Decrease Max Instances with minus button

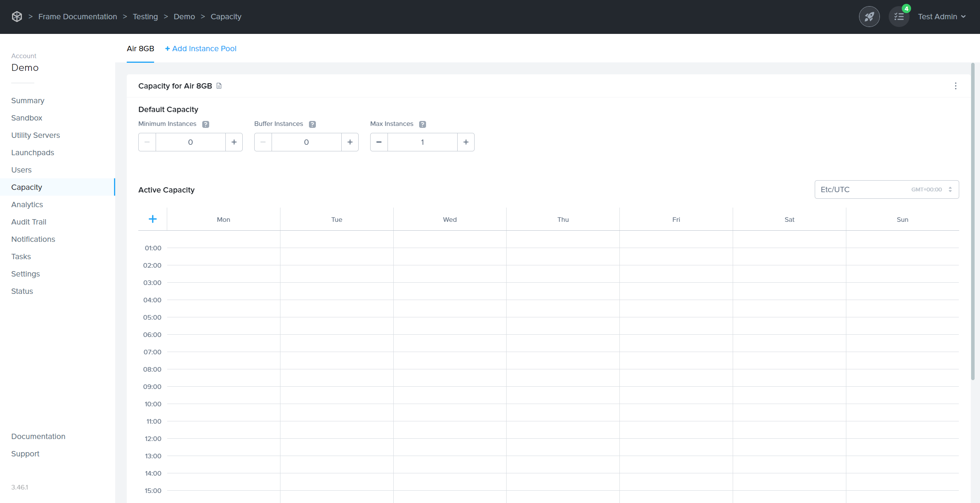tap(379, 142)
